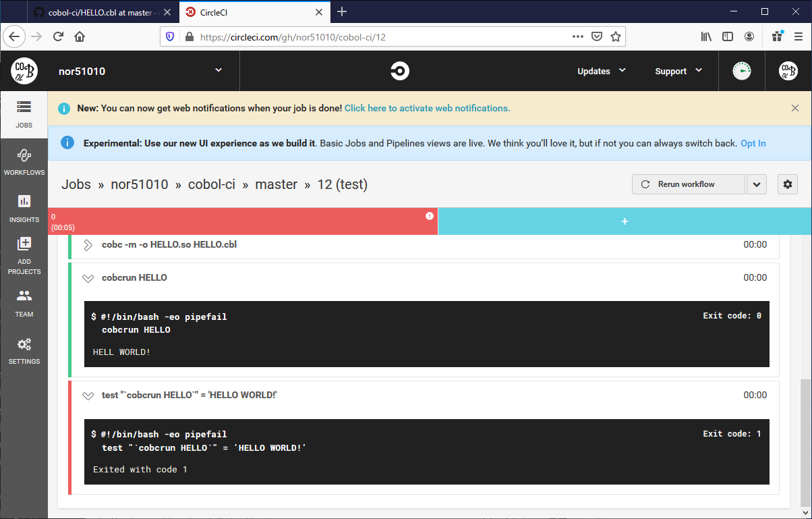Reload the current browser page
The width and height of the screenshot is (812, 519).
(x=59, y=37)
